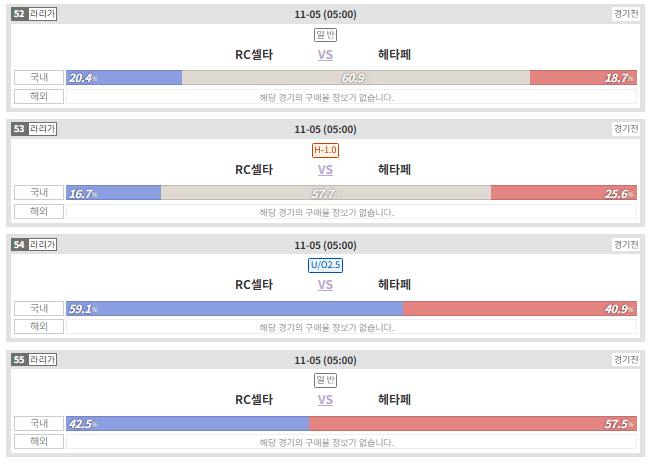Click the number 54 라리가 league tag
The height and width of the screenshot is (464, 651).
click(x=34, y=244)
